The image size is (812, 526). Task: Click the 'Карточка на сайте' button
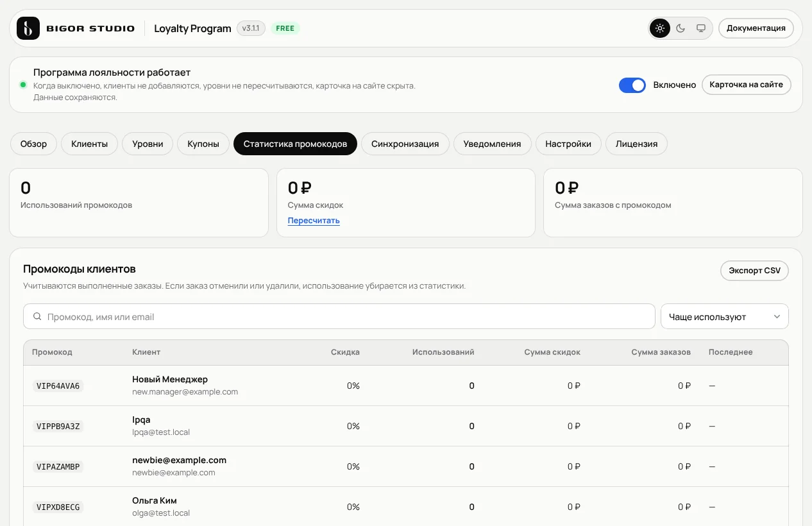[747, 85]
